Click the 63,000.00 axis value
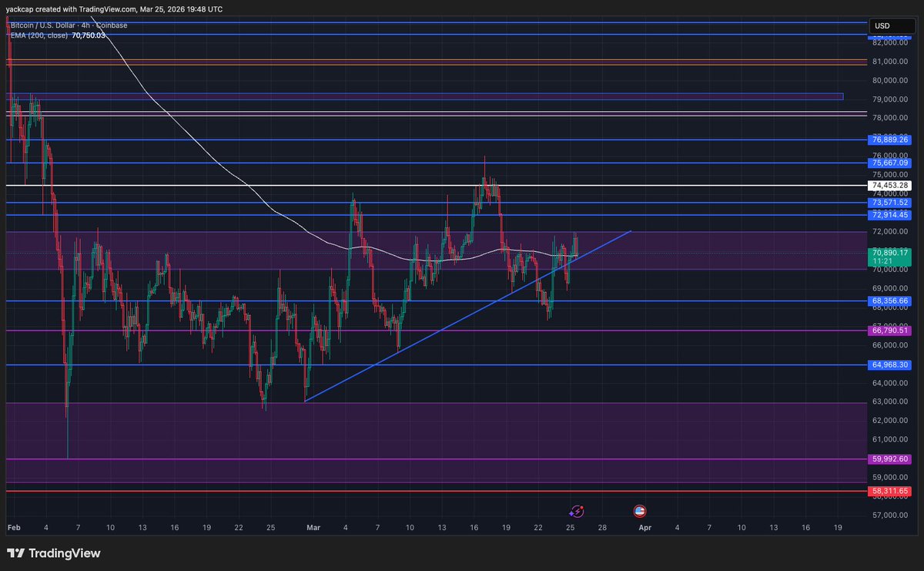The image size is (924, 571). pyautogui.click(x=891, y=402)
